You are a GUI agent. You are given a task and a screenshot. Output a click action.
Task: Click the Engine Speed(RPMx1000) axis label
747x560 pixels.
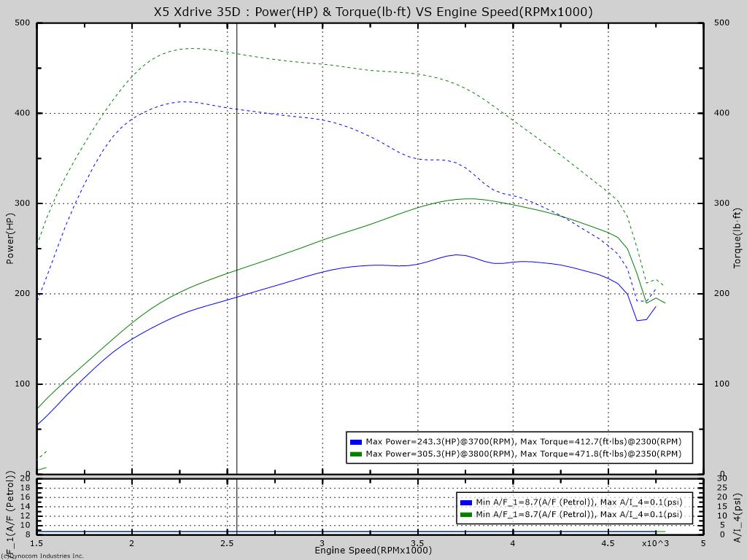coord(373,550)
